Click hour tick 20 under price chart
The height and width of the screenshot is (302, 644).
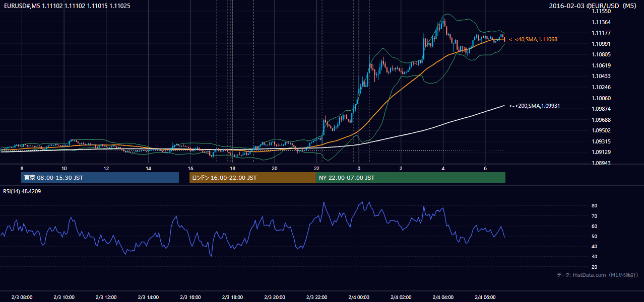tap(274, 168)
